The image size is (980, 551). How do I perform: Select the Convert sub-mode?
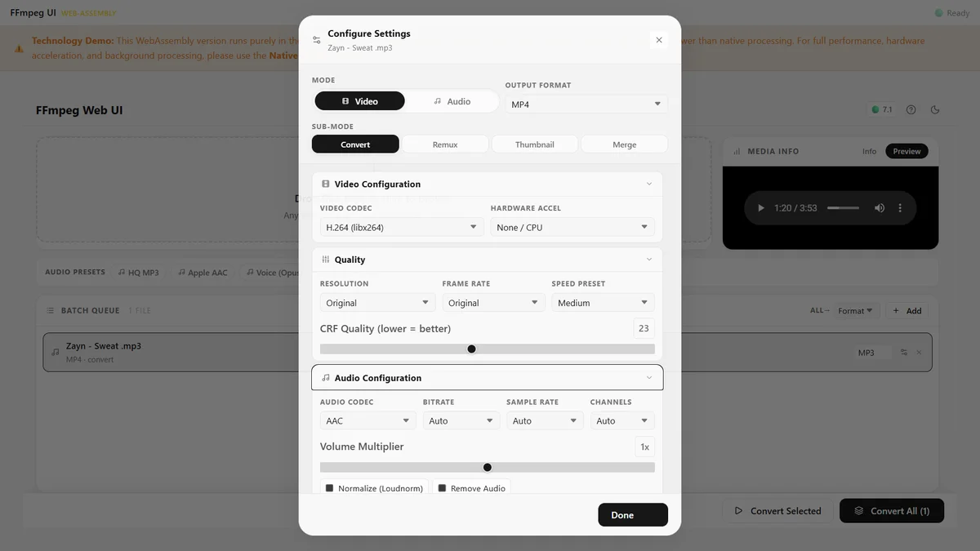coord(355,144)
